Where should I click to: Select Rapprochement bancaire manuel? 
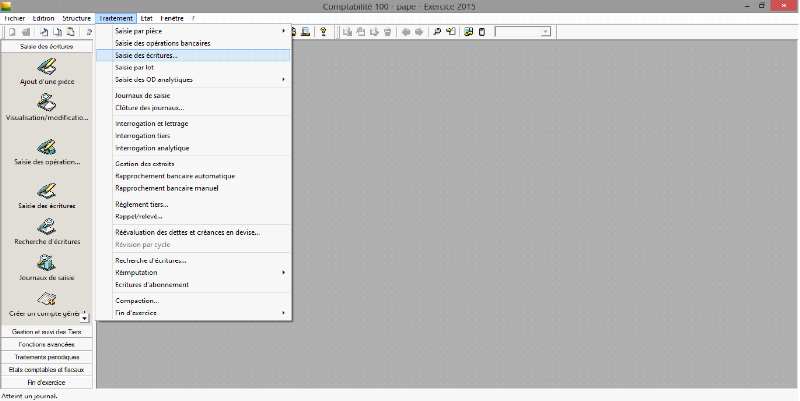click(x=194, y=188)
